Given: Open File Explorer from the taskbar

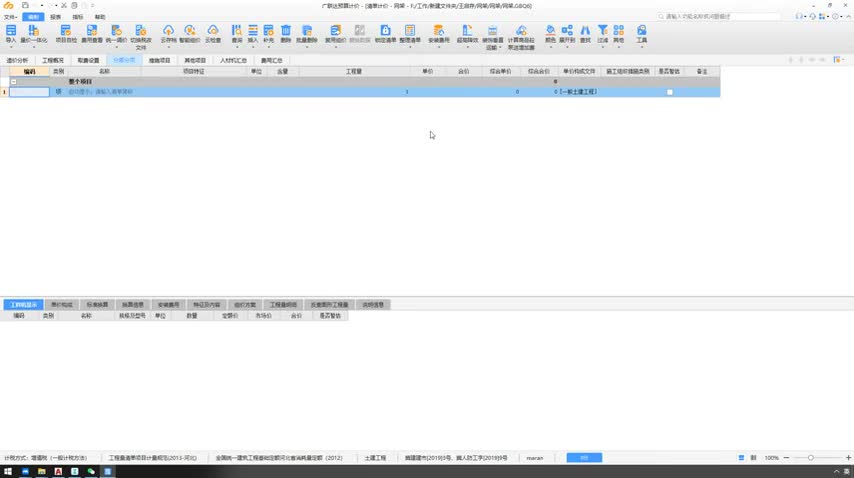Looking at the screenshot, I should (41, 471).
